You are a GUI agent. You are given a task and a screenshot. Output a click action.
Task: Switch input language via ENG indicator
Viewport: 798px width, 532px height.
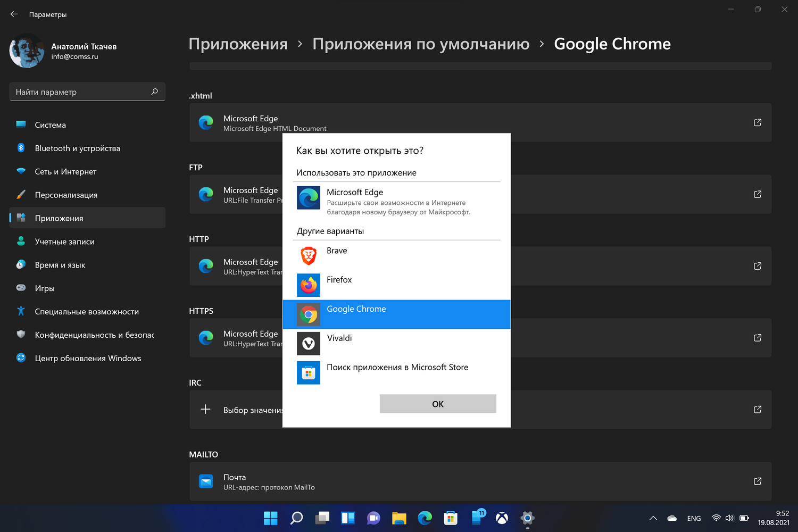click(694, 518)
